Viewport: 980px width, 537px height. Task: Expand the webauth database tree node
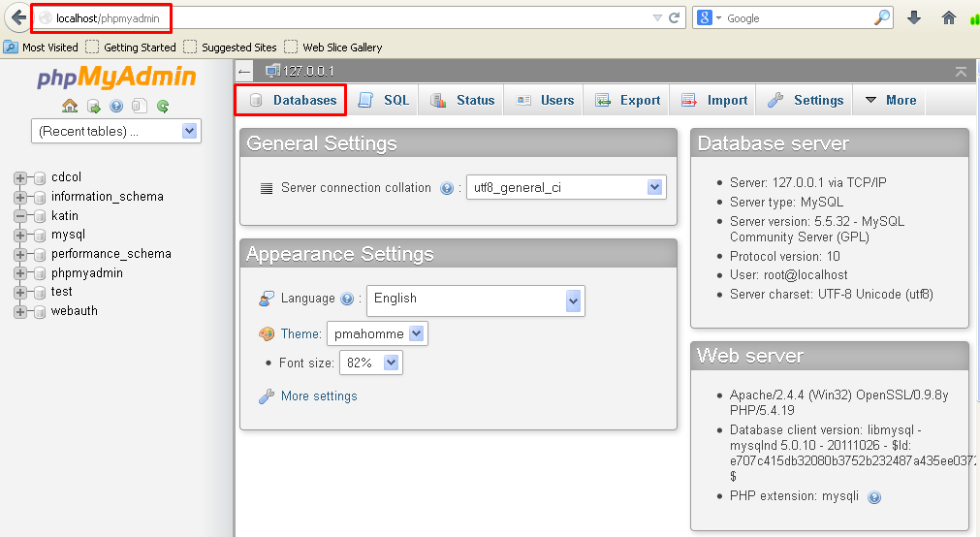coord(20,312)
